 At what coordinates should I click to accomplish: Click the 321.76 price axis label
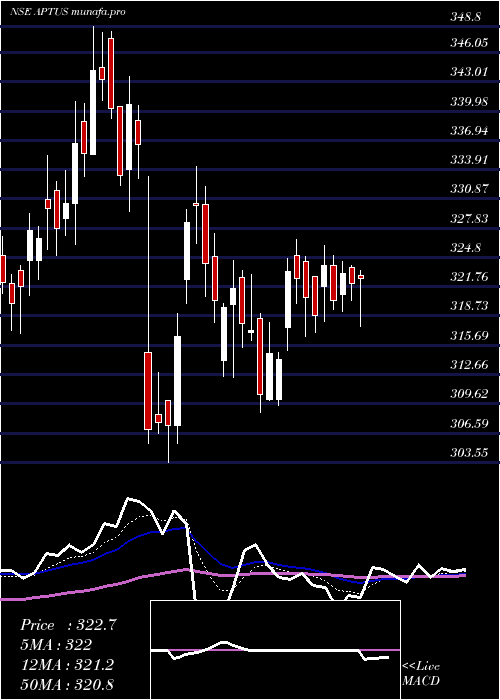click(469, 277)
